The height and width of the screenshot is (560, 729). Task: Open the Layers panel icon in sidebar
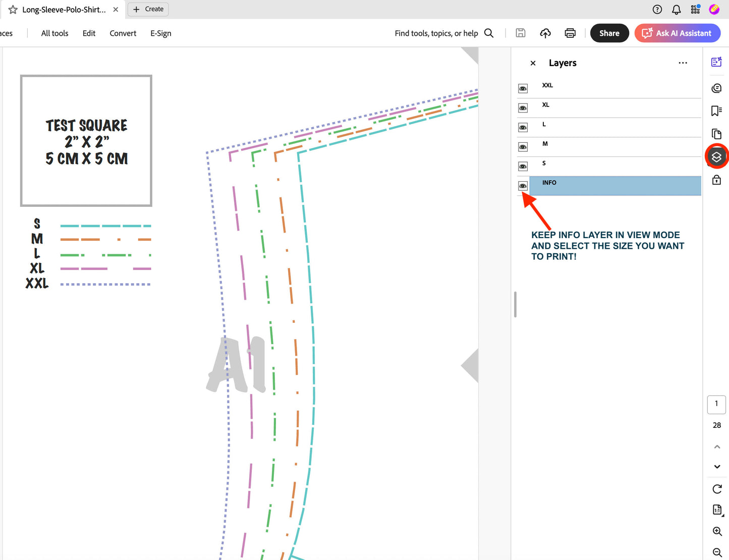tap(716, 157)
